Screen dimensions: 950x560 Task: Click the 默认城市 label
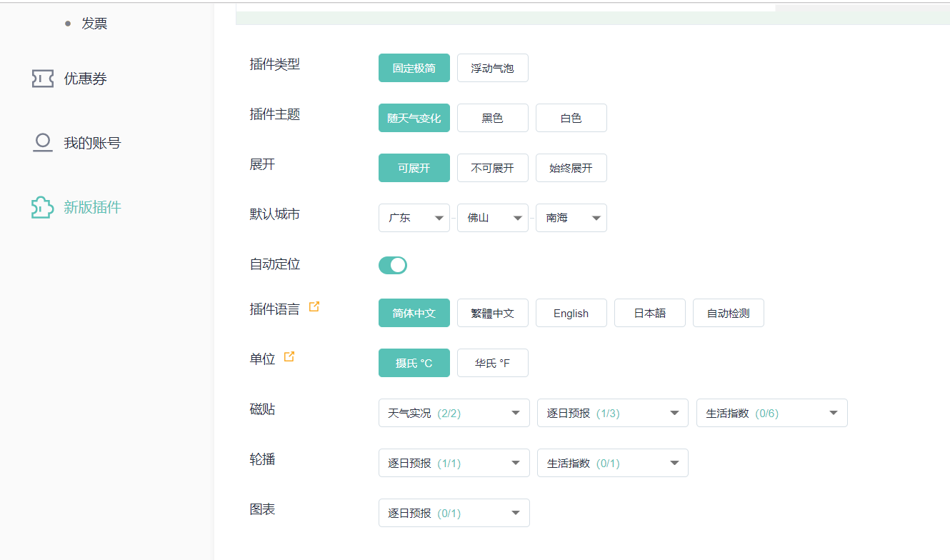pos(275,214)
